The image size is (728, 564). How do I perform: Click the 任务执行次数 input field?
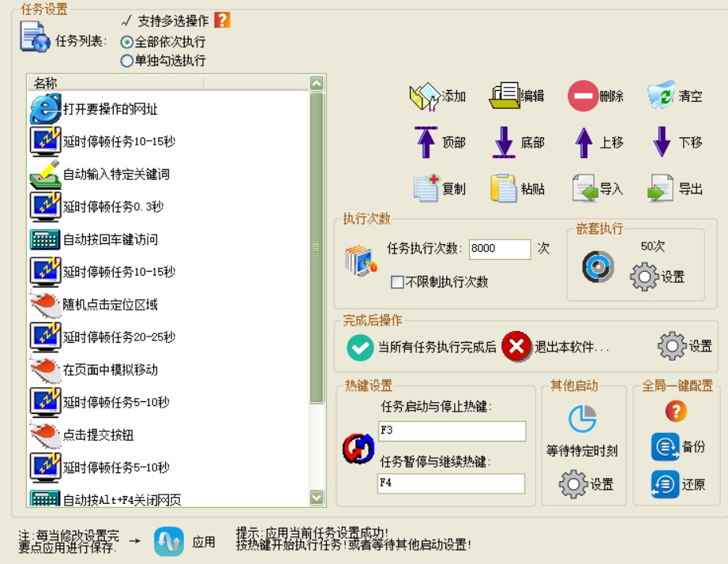499,249
